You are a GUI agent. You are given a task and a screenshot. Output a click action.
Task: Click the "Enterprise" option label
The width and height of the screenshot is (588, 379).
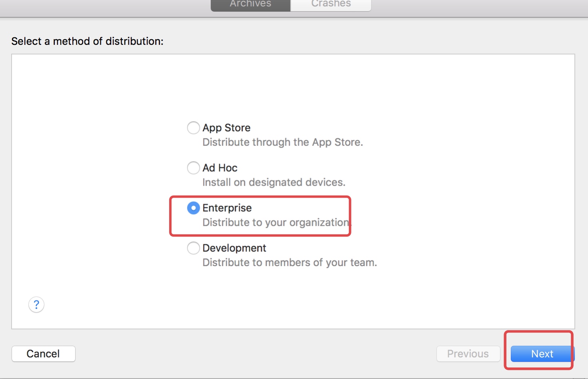pos(227,208)
